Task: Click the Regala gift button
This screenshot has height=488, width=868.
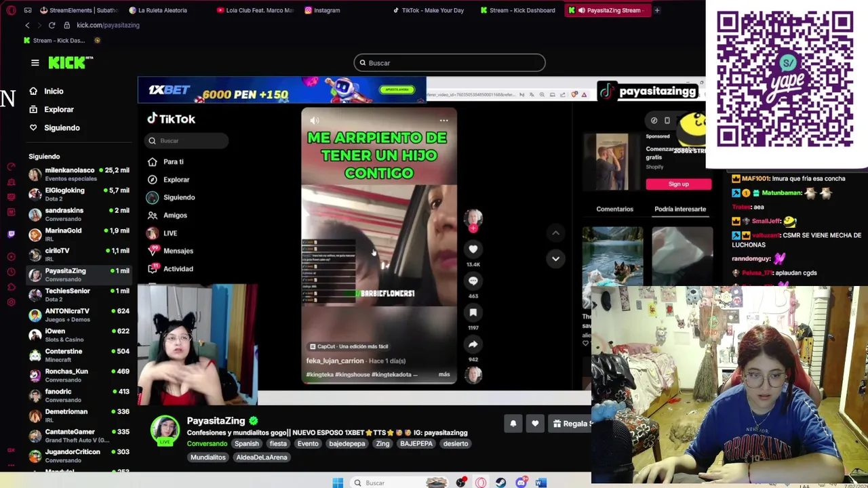Action: (x=570, y=424)
